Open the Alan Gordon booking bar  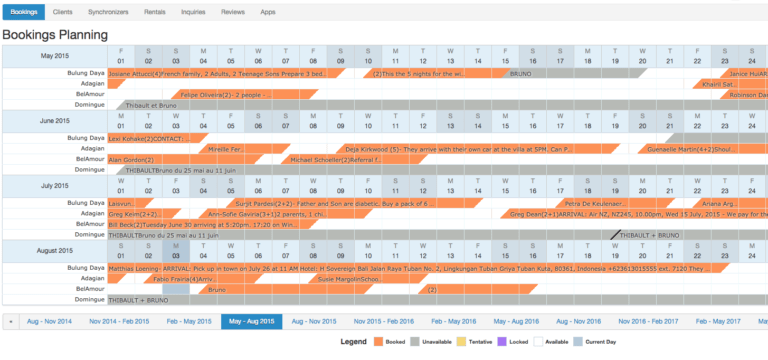(186, 160)
